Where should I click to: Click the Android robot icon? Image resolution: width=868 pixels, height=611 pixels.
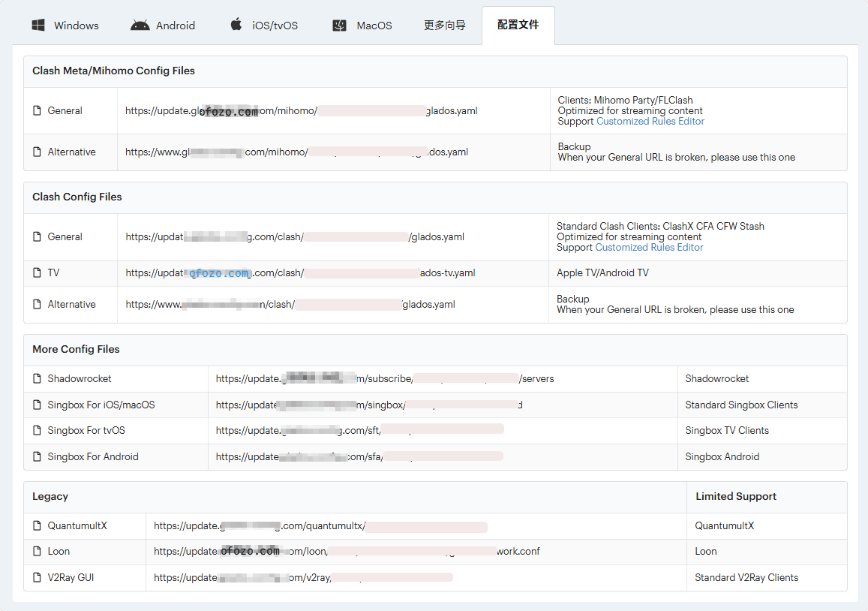tap(140, 26)
